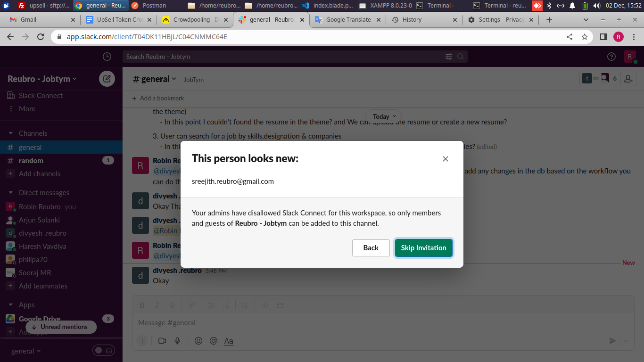The width and height of the screenshot is (644, 362).
Task: Switch to the History browser tab
Action: [424, 20]
